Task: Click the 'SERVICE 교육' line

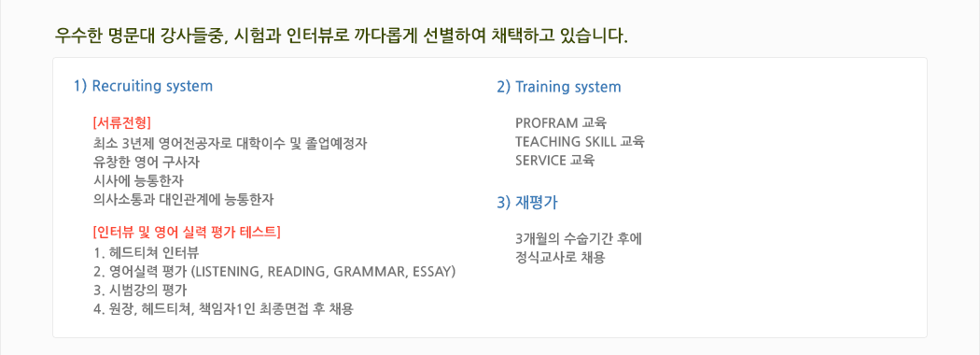Action: tap(555, 161)
